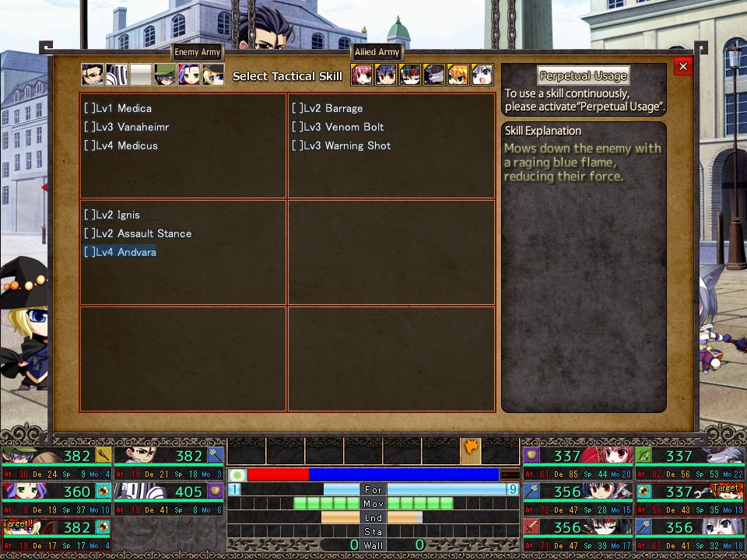Click the orange flame icon in skill slots
Viewport: 747px width, 560px height.
(471, 450)
